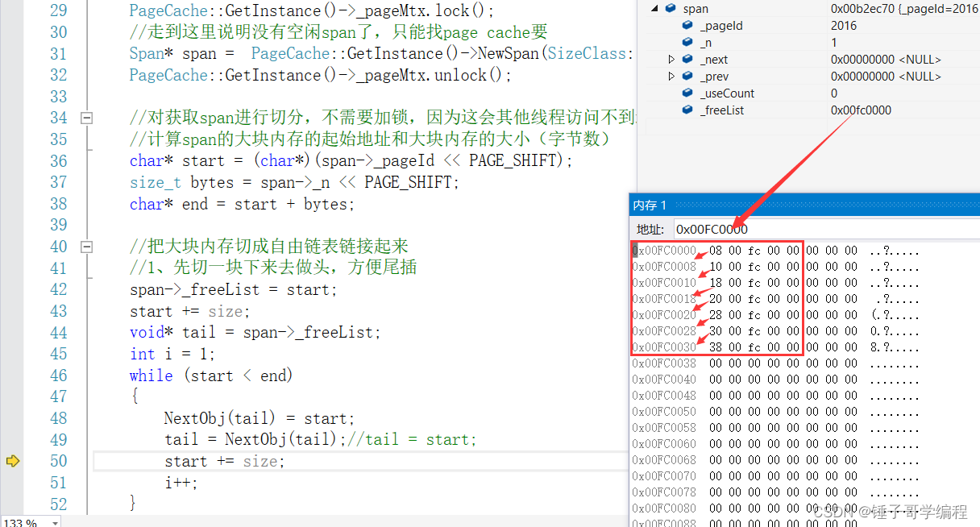Viewport: 980px width, 527px height.
Task: Open the 133 % zoom dropdown
Action: tap(55, 522)
